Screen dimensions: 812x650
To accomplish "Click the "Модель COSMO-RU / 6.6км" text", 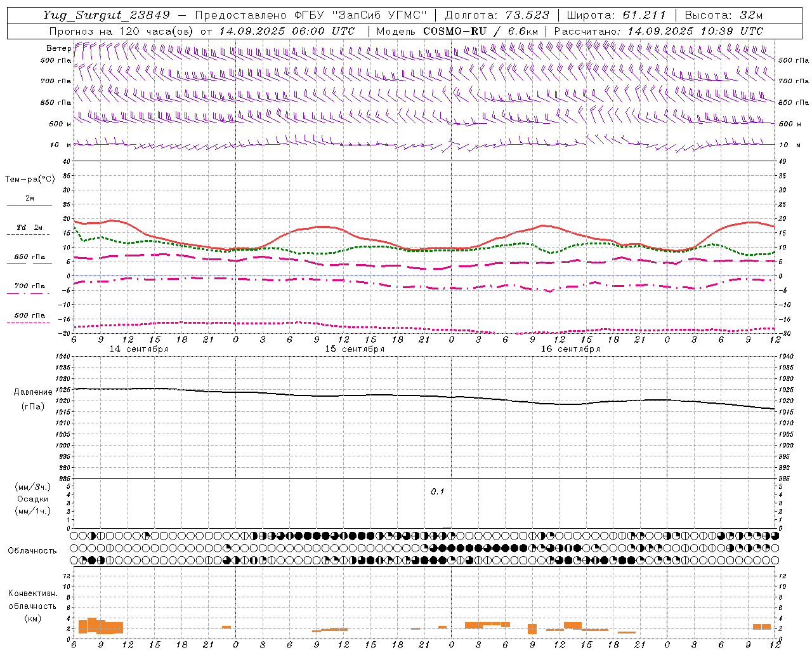I will click(457, 31).
